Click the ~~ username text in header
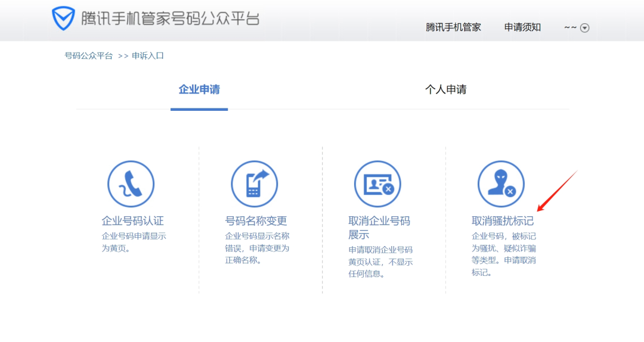 (x=570, y=27)
